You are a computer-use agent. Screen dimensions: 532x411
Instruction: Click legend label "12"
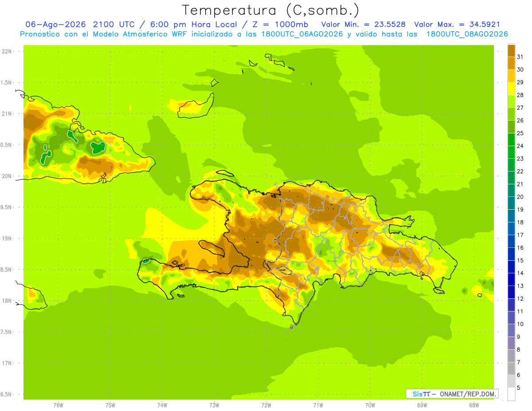(x=520, y=298)
